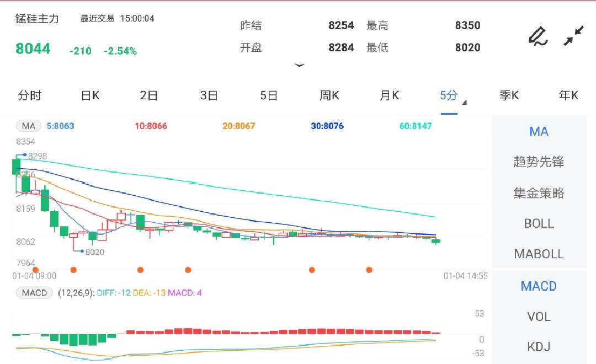
Task: Select 集金策略 indicator
Action: 539,193
